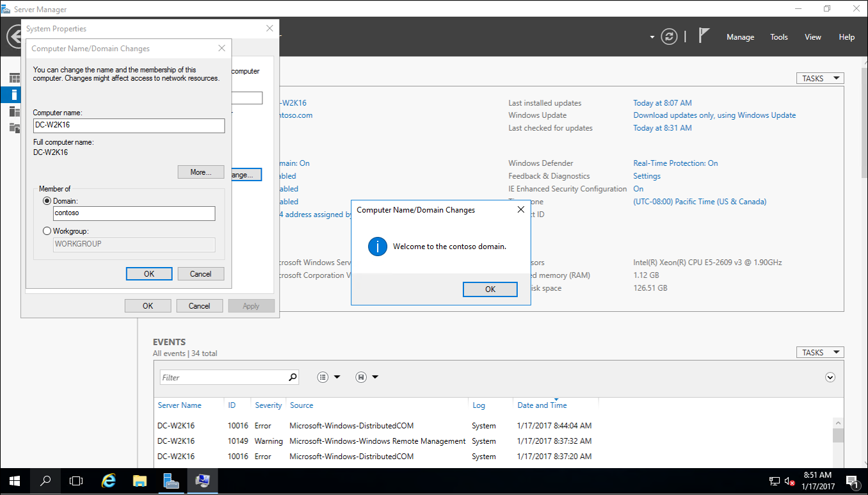Screen dimensions: 868x495
Task: Open the Action Center notification icon
Action: click(852, 481)
